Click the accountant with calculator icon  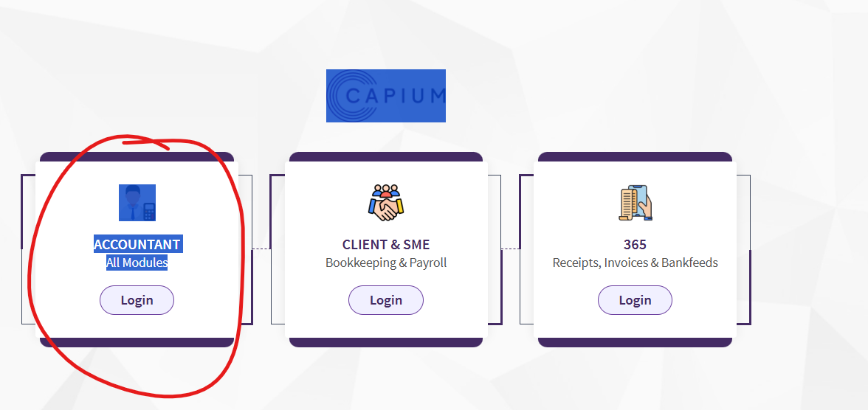[137, 203]
